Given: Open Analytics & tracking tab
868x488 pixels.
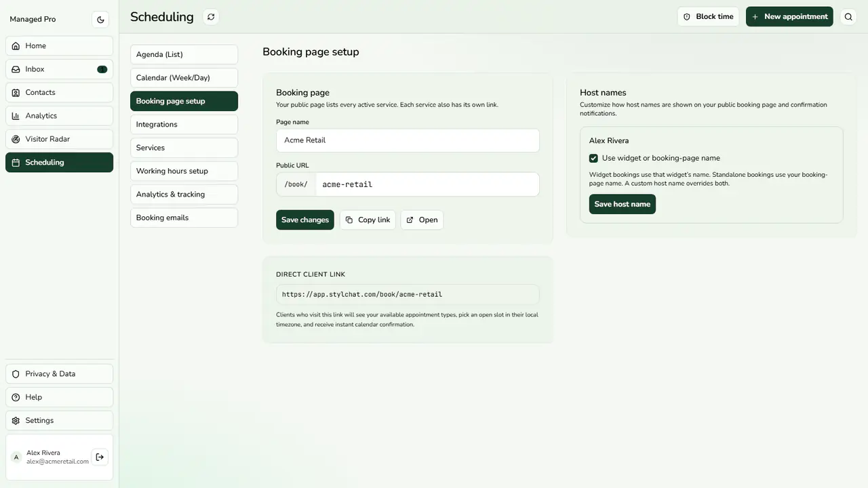Looking at the screenshot, I should coord(184,195).
